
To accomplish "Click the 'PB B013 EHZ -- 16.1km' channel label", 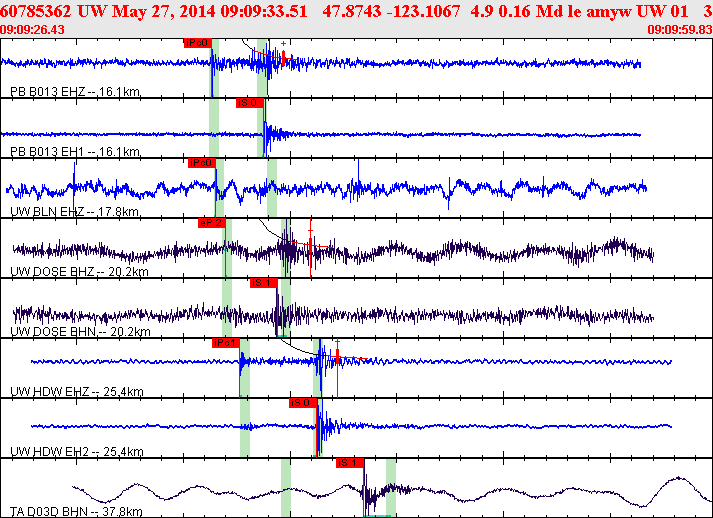I will [x=75, y=92].
